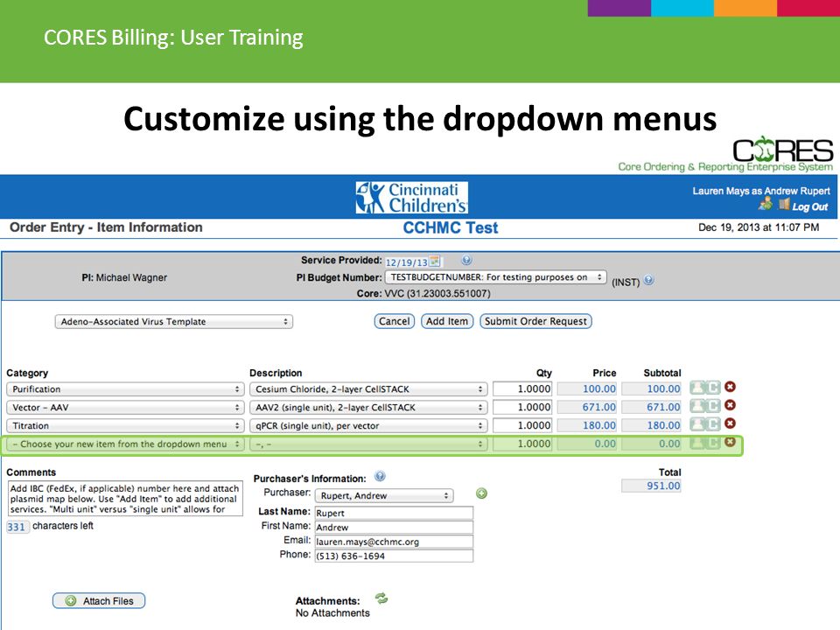Click 'Lauren Mays as Andrew Rupert' text
Image resolution: width=840 pixels, height=630 pixels.
tap(761, 191)
